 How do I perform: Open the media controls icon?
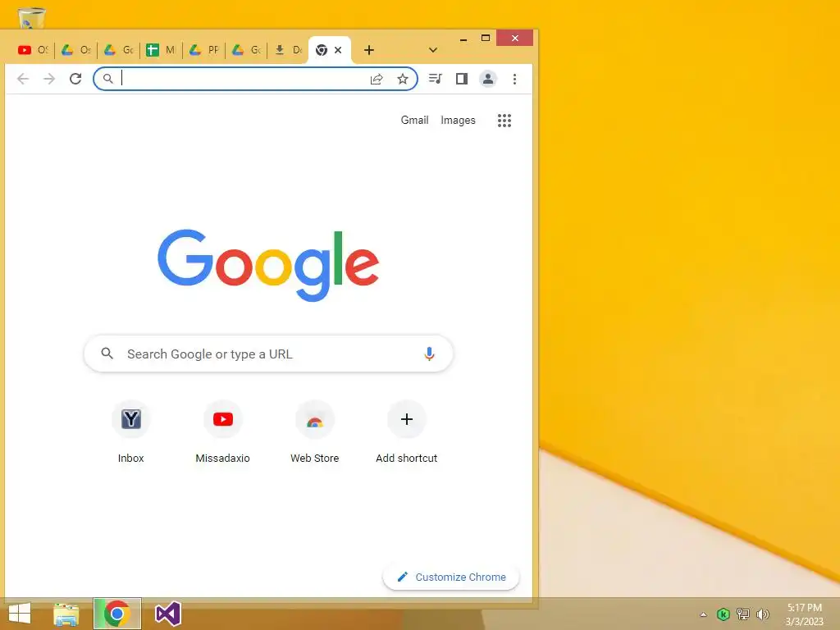tap(436, 80)
